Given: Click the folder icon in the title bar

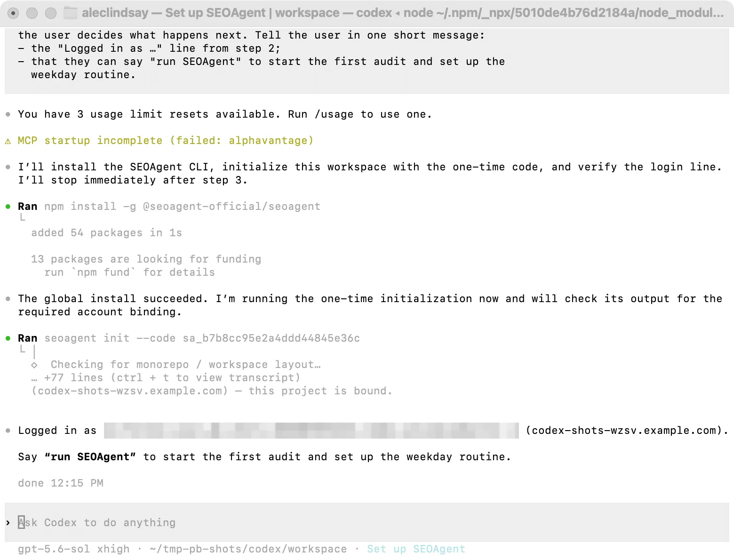Looking at the screenshot, I should point(71,13).
